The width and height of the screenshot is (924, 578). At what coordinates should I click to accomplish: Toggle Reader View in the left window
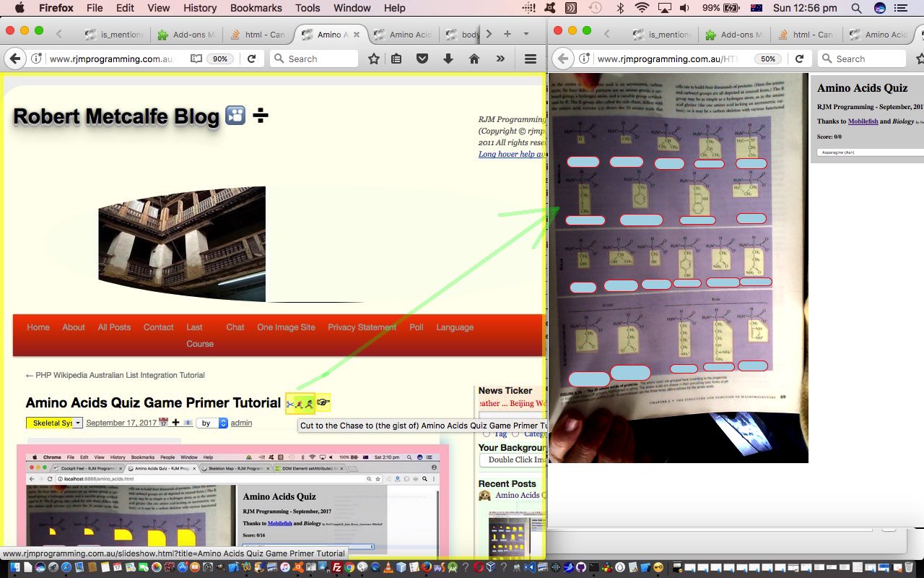pos(196,59)
